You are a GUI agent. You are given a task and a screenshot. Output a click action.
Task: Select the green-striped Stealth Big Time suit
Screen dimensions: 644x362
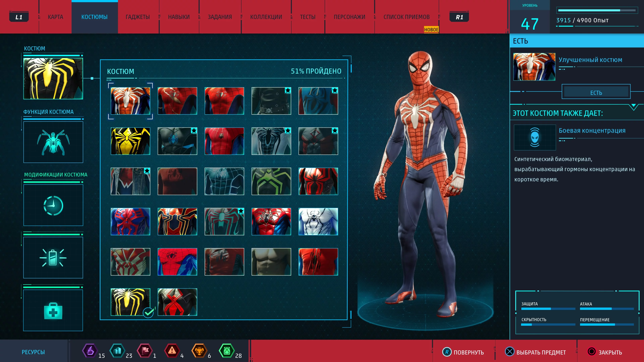271,181
